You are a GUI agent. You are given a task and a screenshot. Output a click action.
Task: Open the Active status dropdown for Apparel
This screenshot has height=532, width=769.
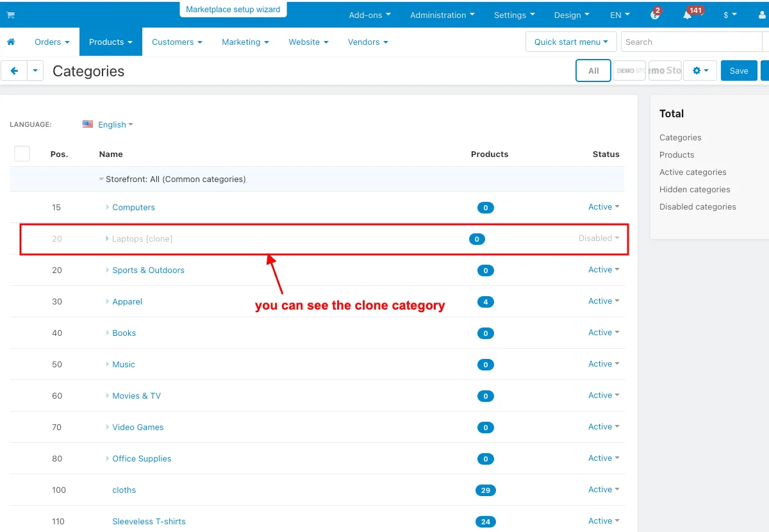coord(604,301)
